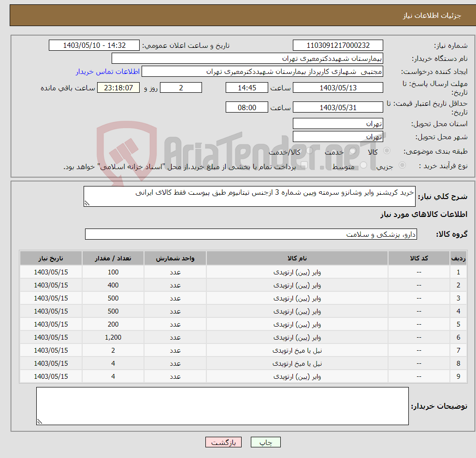Click the بازگشت (back) button

tap(223, 442)
